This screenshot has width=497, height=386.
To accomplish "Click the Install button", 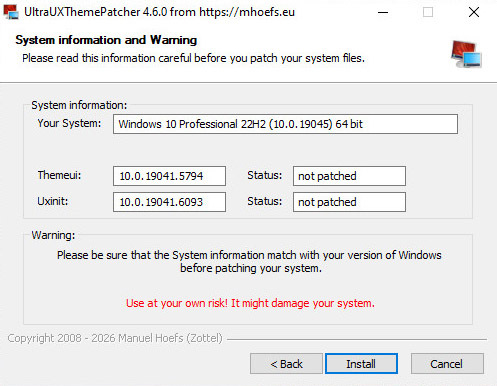I will click(x=361, y=364).
